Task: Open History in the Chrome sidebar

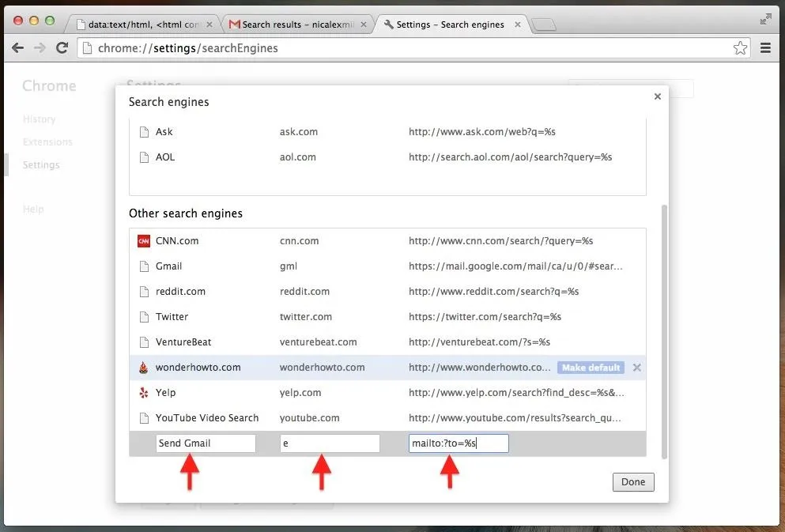Action: tap(39, 119)
